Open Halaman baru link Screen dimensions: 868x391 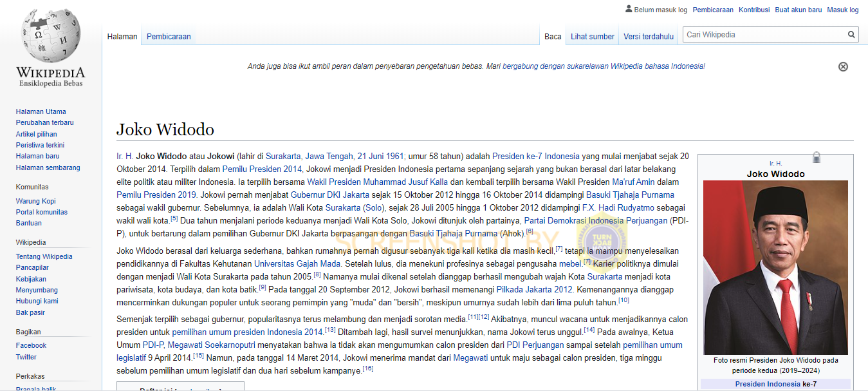click(x=37, y=156)
